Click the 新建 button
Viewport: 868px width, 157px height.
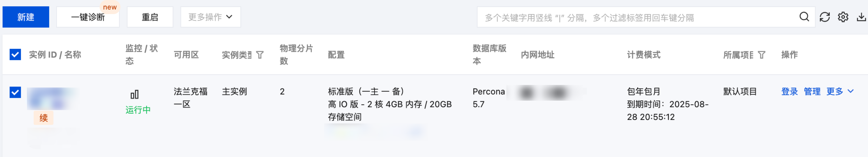tap(26, 17)
